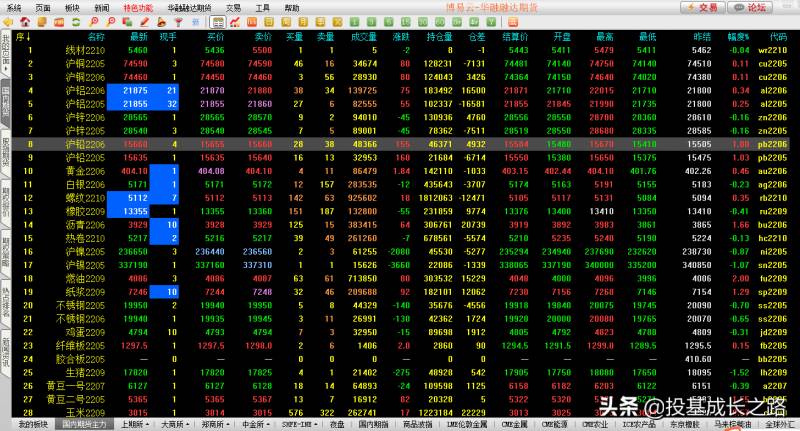The width and height of the screenshot is (800, 431).
Task: Click the yellow icon right of home
Action: 41,22
